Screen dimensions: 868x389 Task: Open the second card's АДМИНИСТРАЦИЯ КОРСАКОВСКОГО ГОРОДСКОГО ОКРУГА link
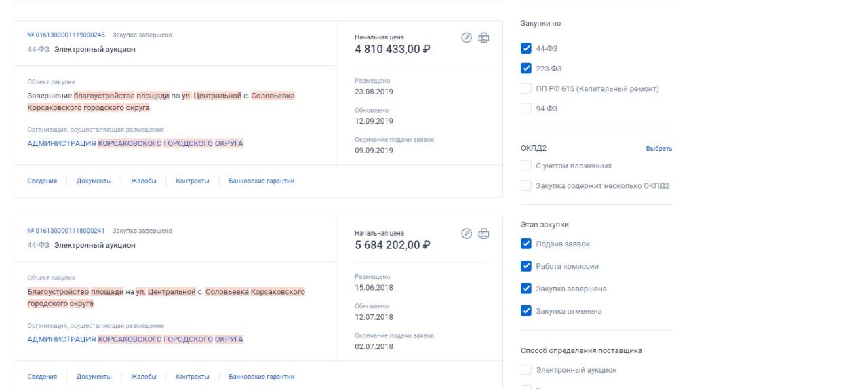[135, 339]
